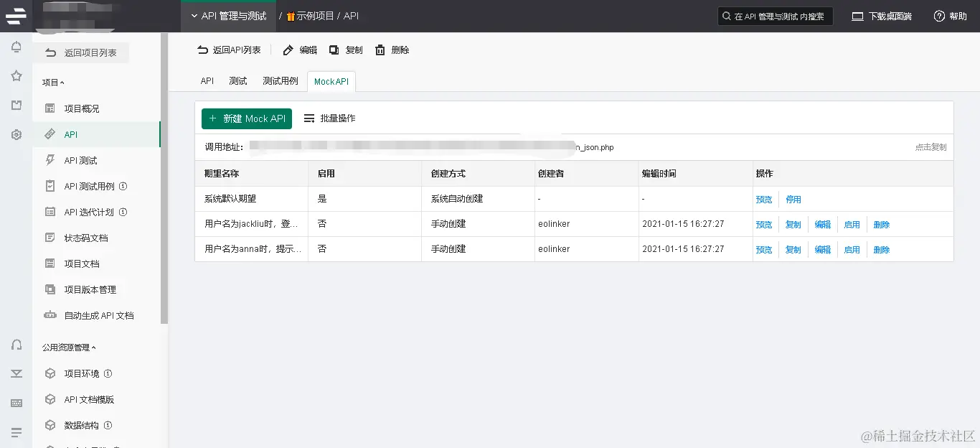Open the notifications bell icon

coord(17,47)
